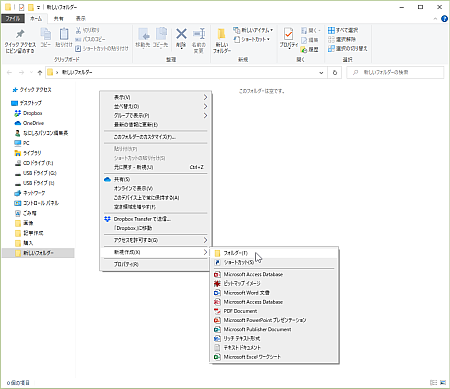Screen dimensions: 450x389
Task: Click プロパティ(R) in context menu
Action: point(156,264)
